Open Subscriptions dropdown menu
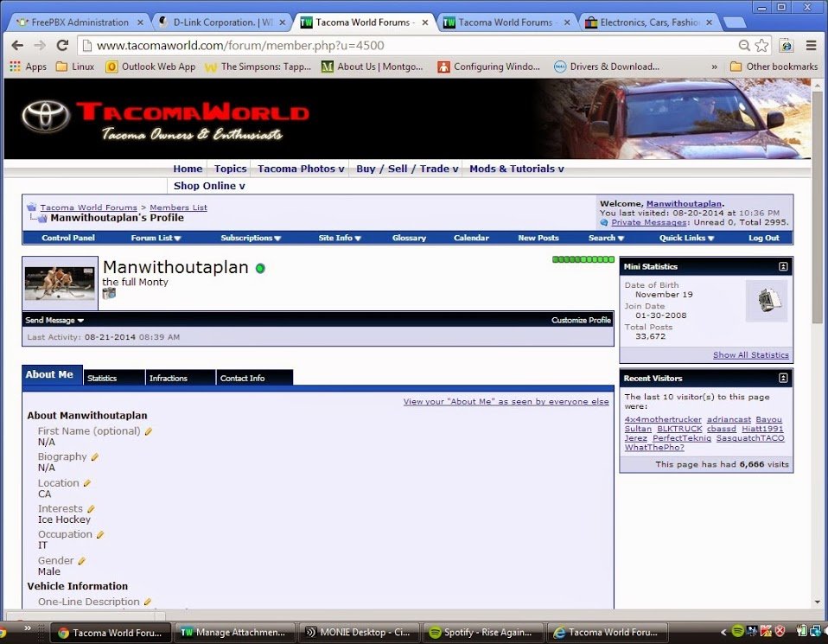828x644 pixels. coord(251,239)
